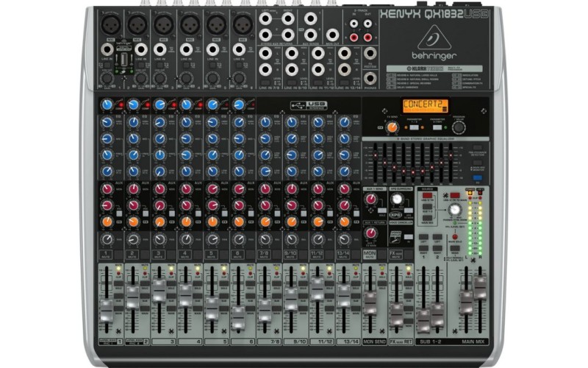Click the middle fifth graphic EQ slider

(x=413, y=172)
